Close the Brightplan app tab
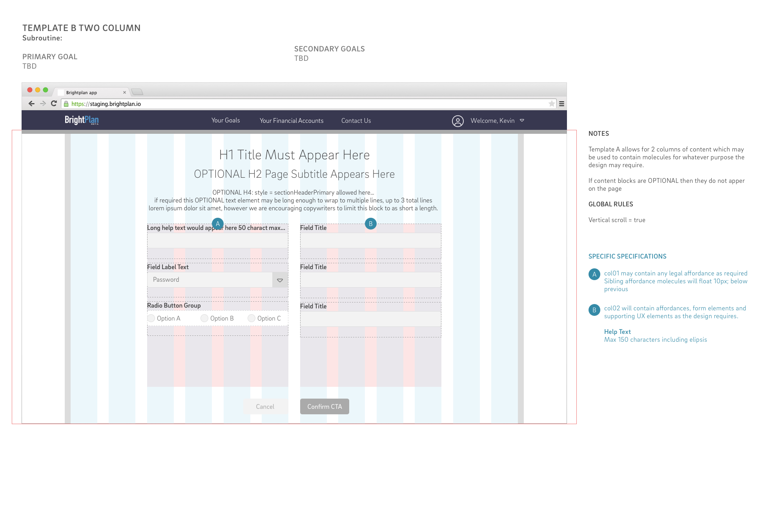The image size is (780, 532). [x=125, y=93]
